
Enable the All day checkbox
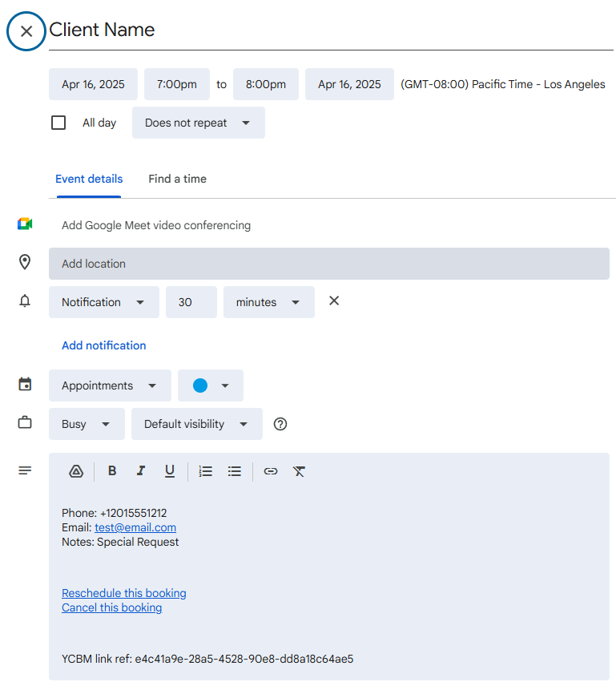click(58, 123)
